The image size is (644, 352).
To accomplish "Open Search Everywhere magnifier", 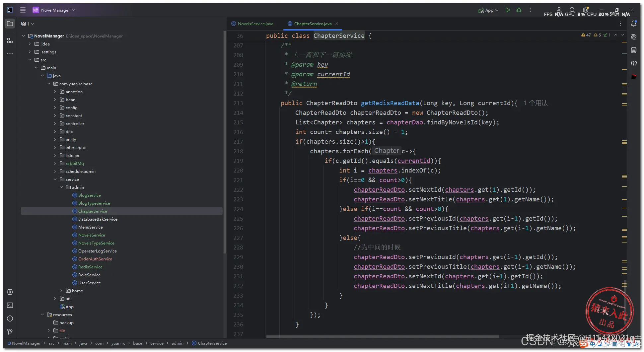I will [x=572, y=10].
